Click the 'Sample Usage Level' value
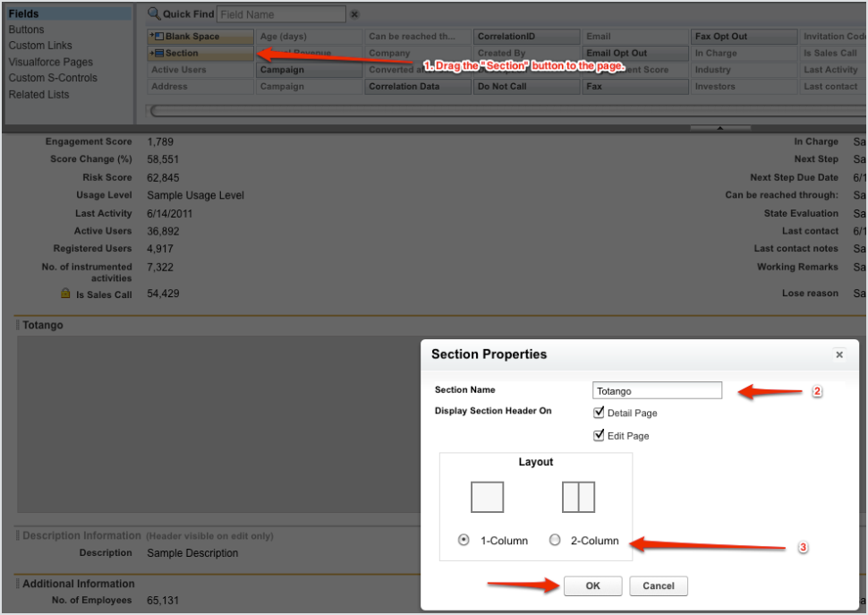Screen dimensions: 868x615 [195, 195]
